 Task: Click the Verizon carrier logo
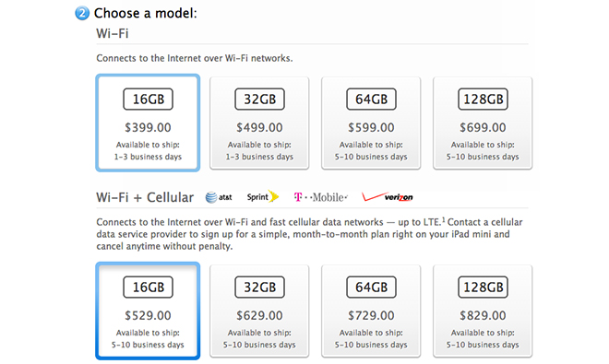pyautogui.click(x=388, y=197)
